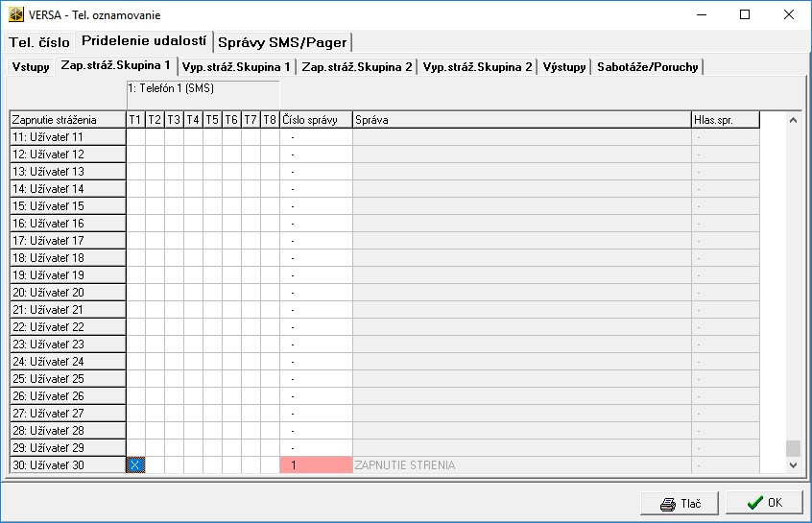Screen dimensions: 812x523
Task: Click scrollbar down arrow in the table
Action: (793, 465)
